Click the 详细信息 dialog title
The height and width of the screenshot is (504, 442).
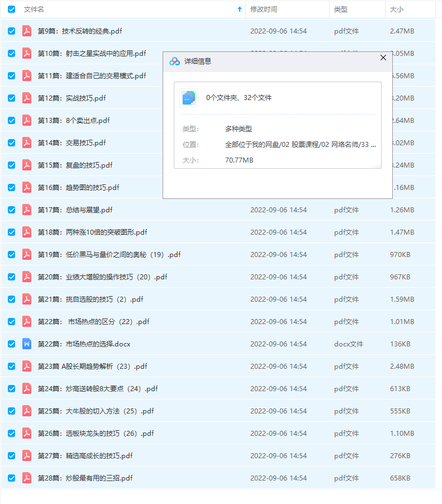[x=197, y=61]
